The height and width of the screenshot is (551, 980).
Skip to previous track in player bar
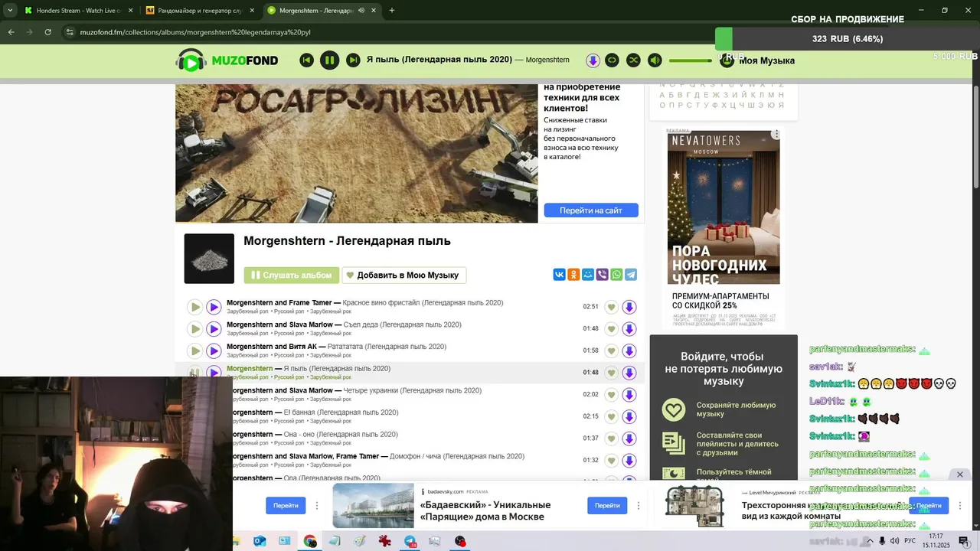(307, 60)
